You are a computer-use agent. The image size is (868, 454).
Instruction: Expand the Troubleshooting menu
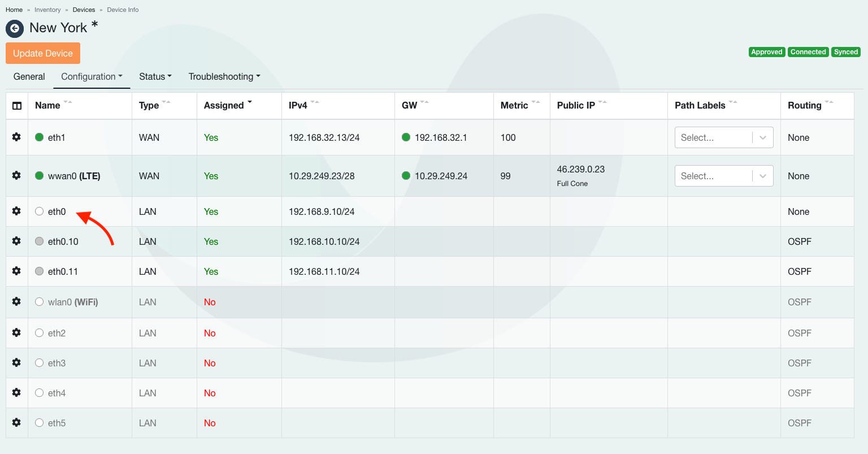pyautogui.click(x=224, y=76)
